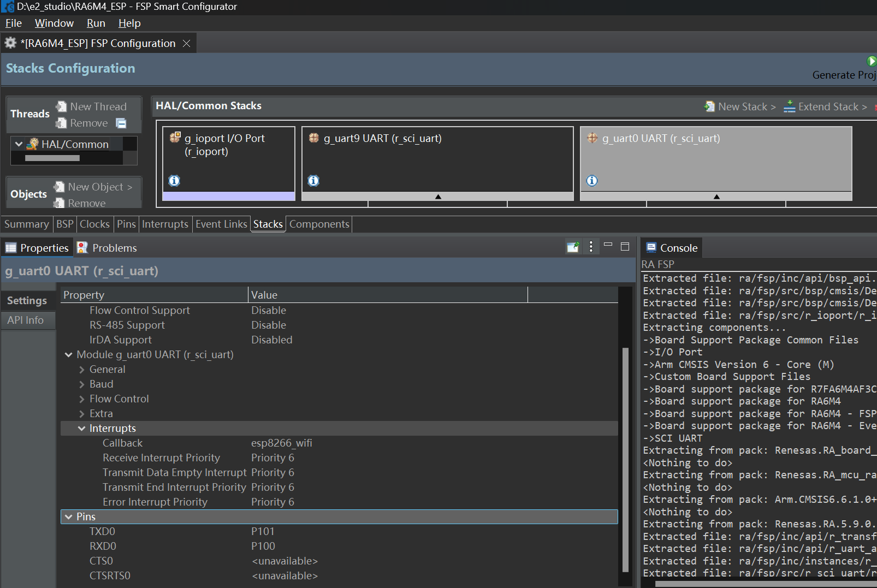The image size is (877, 588).
Task: Expand the Baud property group
Action: pos(82,384)
